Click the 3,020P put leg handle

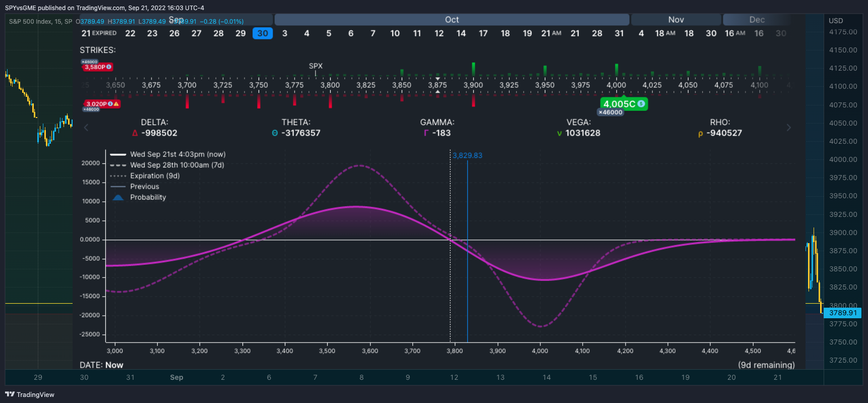(x=102, y=104)
